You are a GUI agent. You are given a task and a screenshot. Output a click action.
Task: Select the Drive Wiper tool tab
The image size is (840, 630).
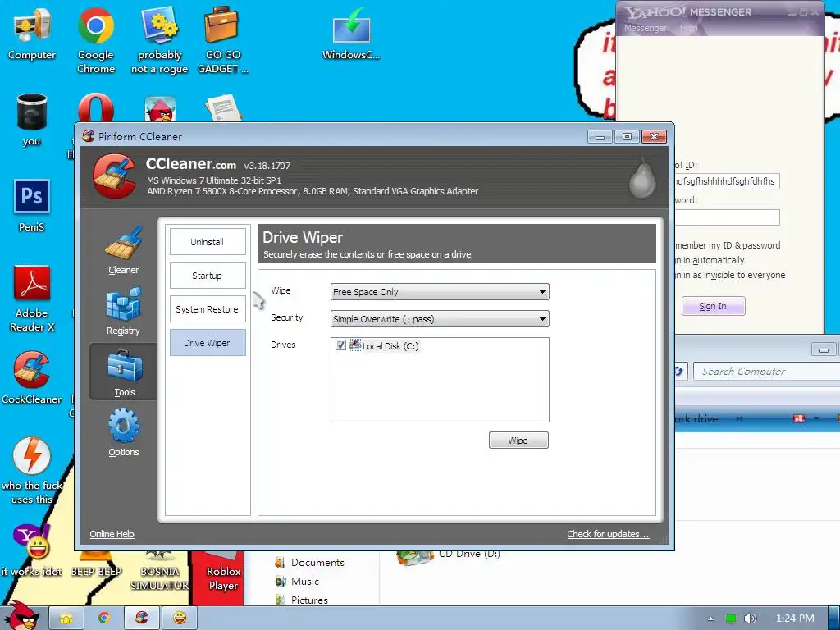[x=208, y=343]
